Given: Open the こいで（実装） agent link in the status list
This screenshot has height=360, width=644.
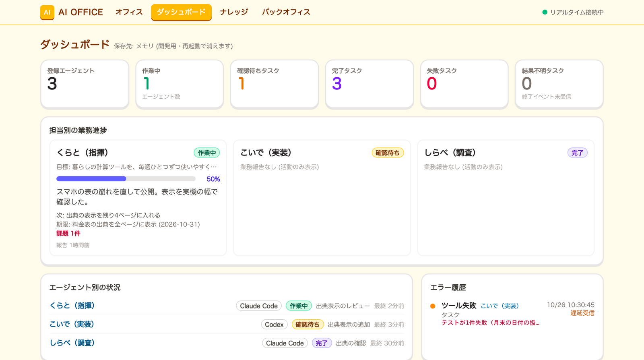Looking at the screenshot, I should pos(72,324).
